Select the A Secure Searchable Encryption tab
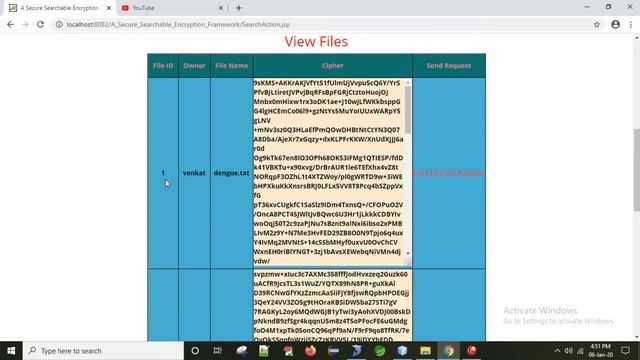This screenshot has height=360, width=640. coord(60,8)
